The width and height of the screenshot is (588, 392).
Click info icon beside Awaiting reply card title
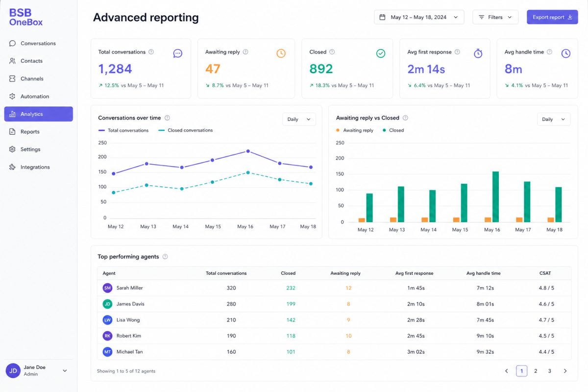pos(245,52)
